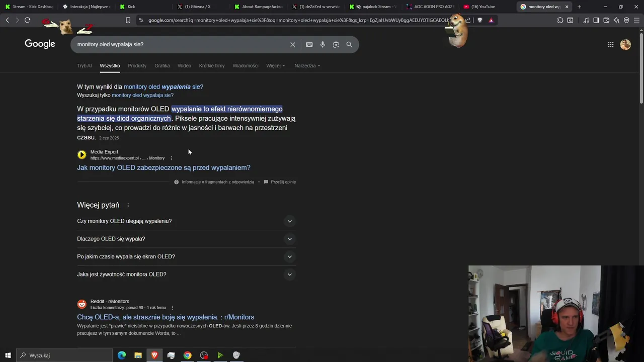Start voice search with microphone icon
Image resolution: width=644 pixels, height=362 pixels.
click(x=323, y=44)
